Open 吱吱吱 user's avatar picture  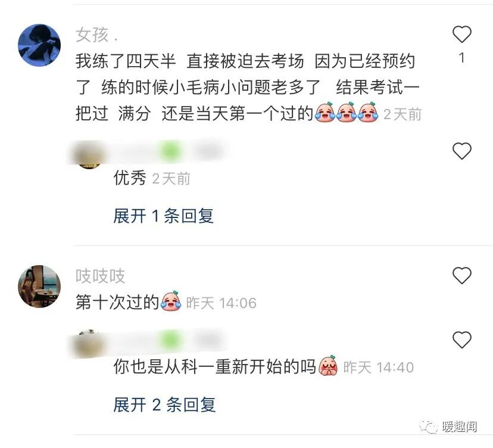click(x=39, y=287)
